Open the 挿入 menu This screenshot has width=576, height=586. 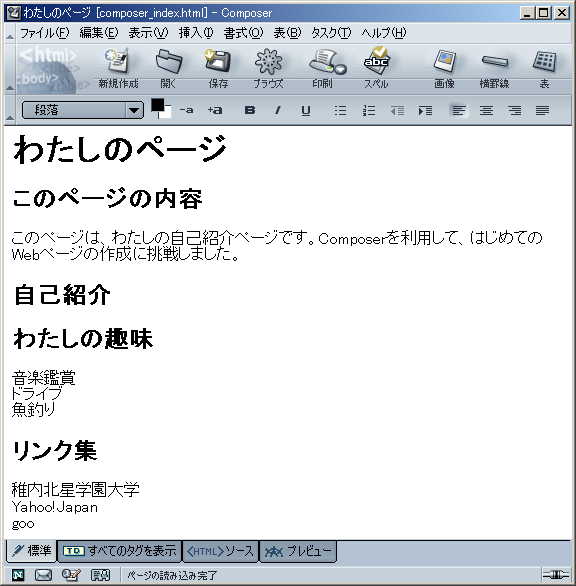[195, 33]
